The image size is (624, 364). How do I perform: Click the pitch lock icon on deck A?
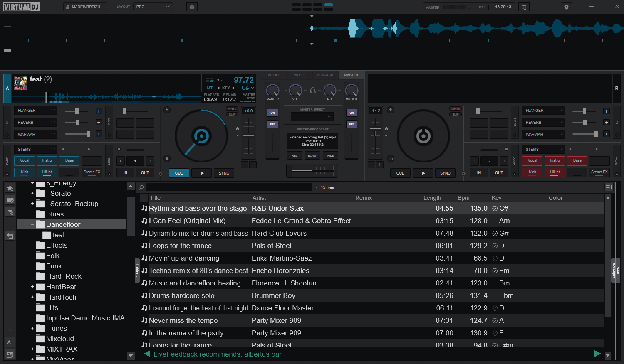point(238,129)
